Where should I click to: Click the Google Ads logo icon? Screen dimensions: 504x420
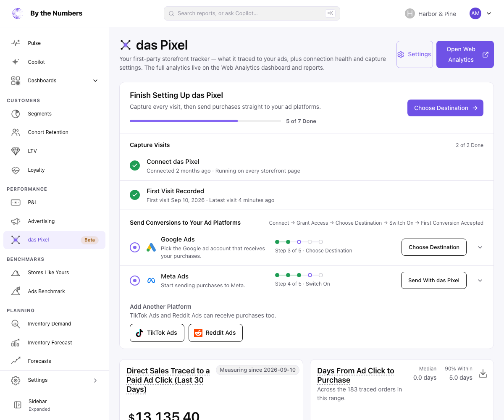[151, 247]
